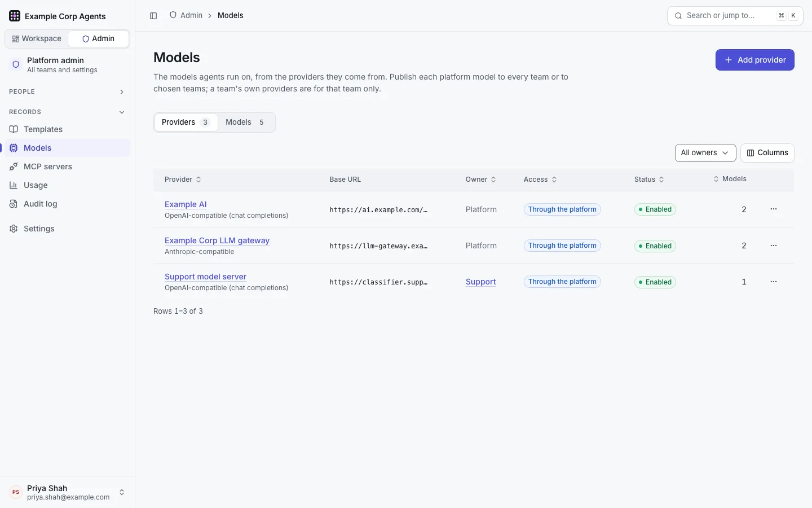Open Usage in the sidebar

67,185
